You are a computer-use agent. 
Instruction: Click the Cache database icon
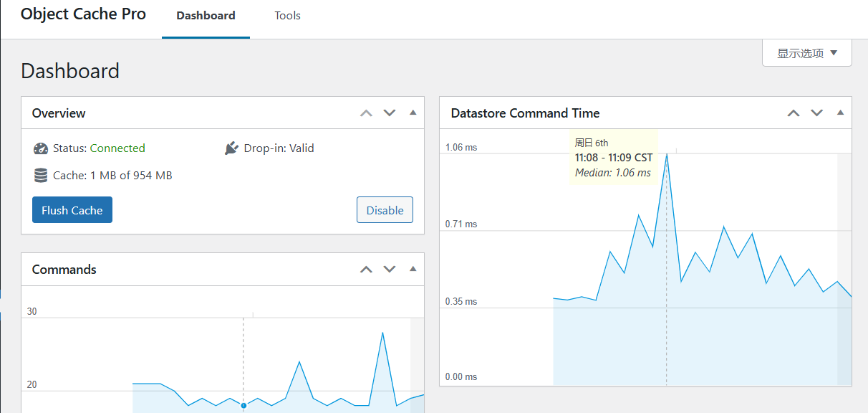pos(40,175)
